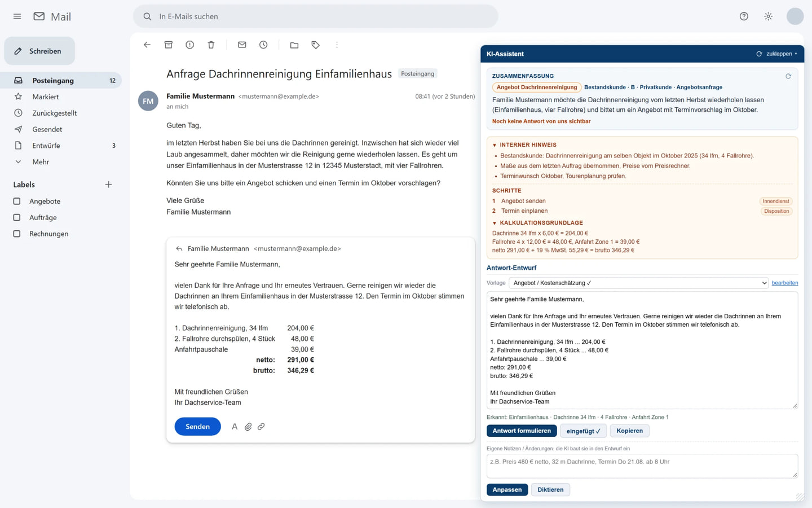Go back to the inbox list arrow

[147, 45]
